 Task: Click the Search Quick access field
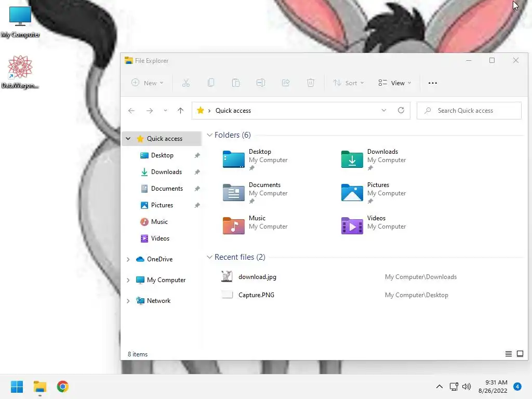coord(469,111)
